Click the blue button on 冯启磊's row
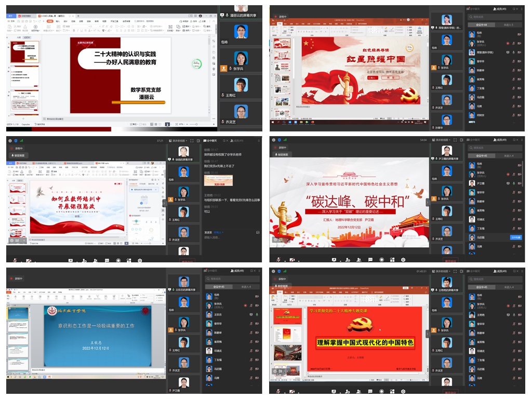The width and height of the screenshot is (532, 399). click(x=516, y=237)
